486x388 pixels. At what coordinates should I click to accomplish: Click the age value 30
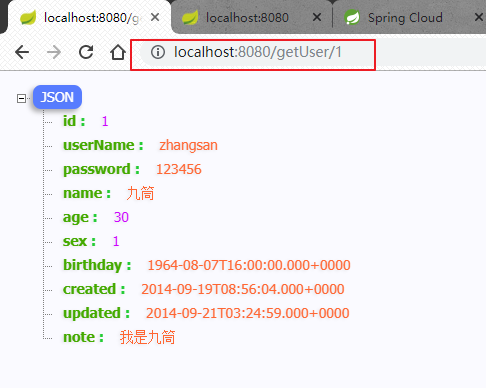click(121, 217)
